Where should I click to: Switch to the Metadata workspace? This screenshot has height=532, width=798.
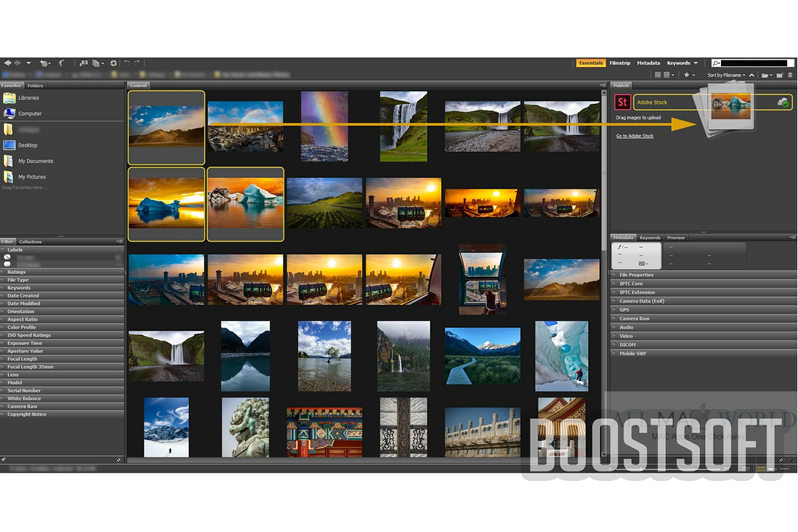(x=649, y=63)
